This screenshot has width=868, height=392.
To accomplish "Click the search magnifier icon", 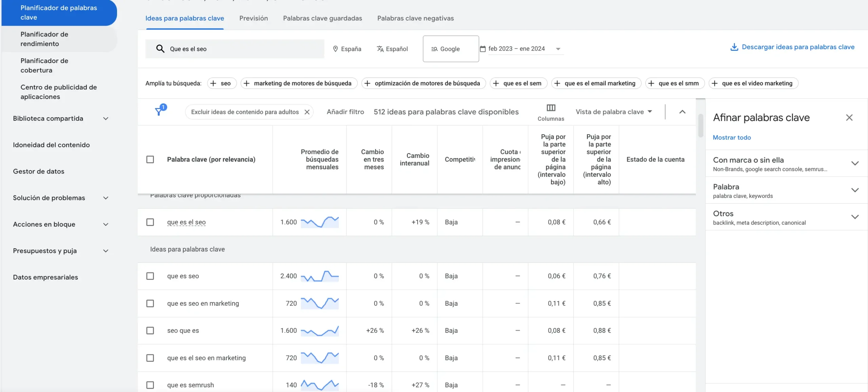I will [x=160, y=48].
